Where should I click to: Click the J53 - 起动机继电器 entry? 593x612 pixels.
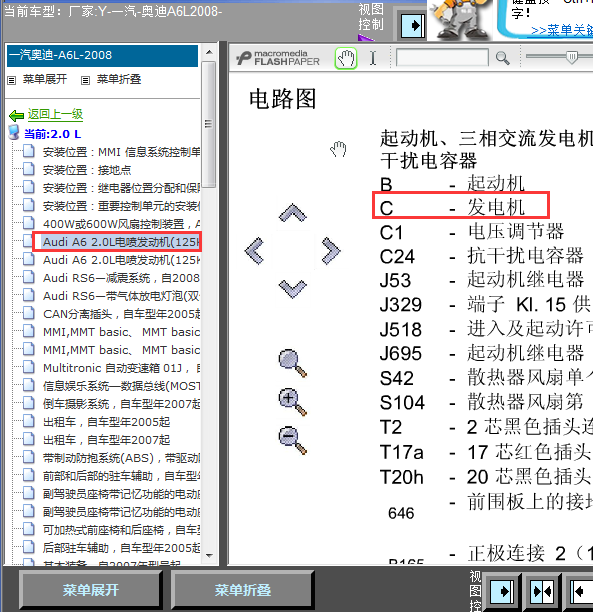(x=481, y=280)
